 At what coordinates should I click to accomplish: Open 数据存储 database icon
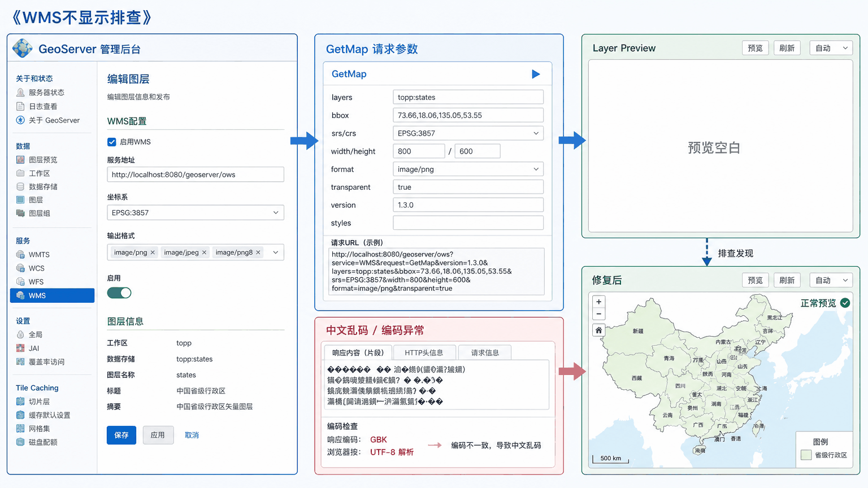pos(20,186)
